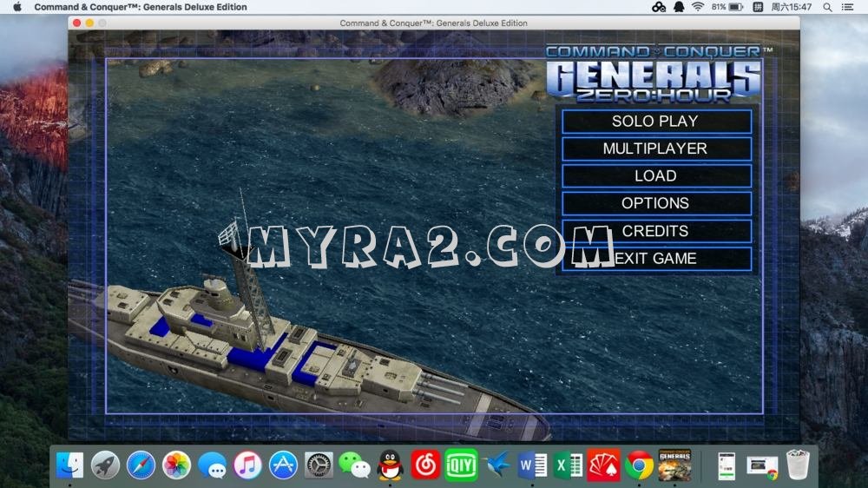Open the Pinyin input method menu
868x488 pixels.
758,7
